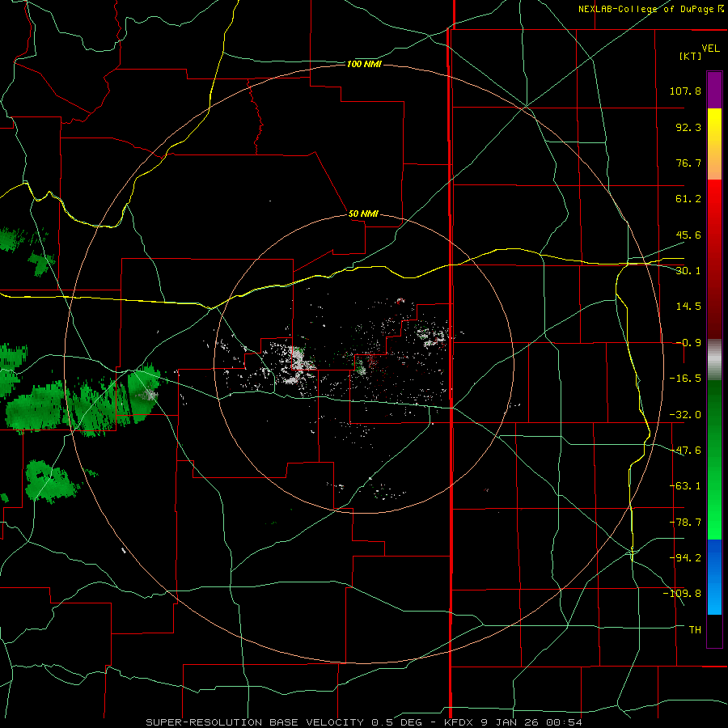Click the NEXLAB-College of DuPage label
The image size is (728, 728).
pos(650,9)
